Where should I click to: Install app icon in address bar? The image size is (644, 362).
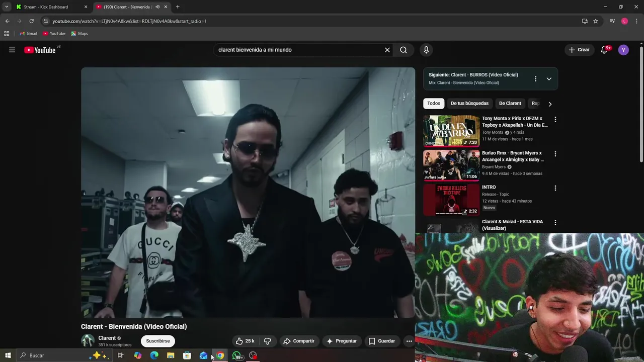585,21
